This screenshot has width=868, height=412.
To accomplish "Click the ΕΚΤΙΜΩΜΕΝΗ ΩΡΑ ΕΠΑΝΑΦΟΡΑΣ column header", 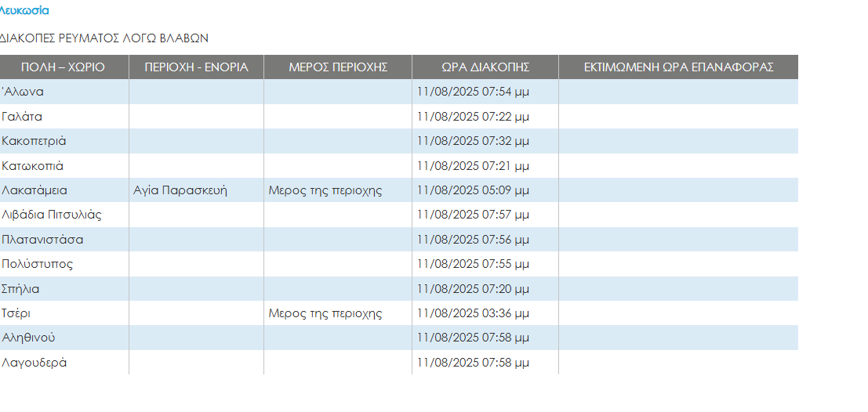I will 678,67.
